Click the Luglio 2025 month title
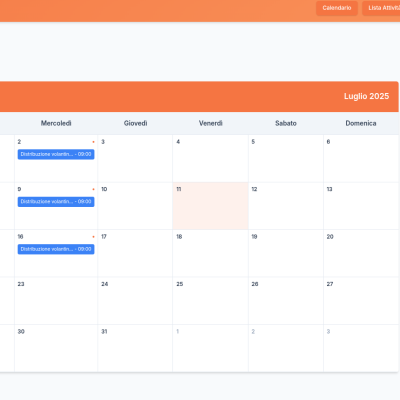Image resolution: width=400 pixels, height=400 pixels. tap(366, 96)
